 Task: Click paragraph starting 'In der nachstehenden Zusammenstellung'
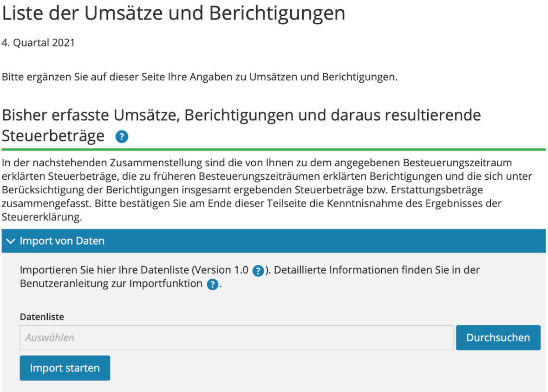tap(267, 189)
